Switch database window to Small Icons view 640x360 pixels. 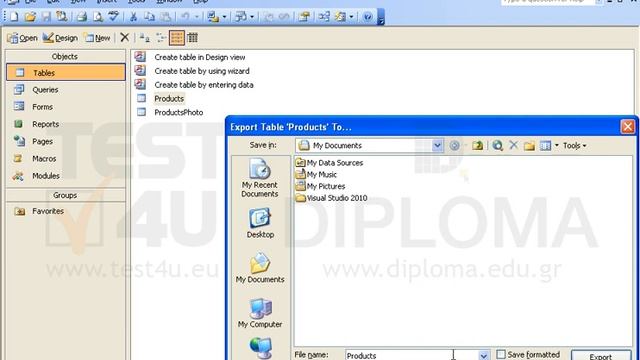pos(161,38)
